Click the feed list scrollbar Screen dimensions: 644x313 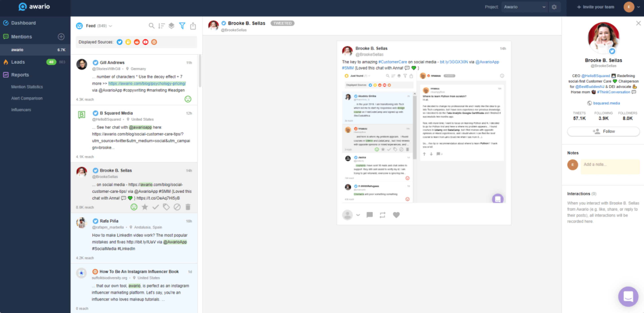[200, 71]
